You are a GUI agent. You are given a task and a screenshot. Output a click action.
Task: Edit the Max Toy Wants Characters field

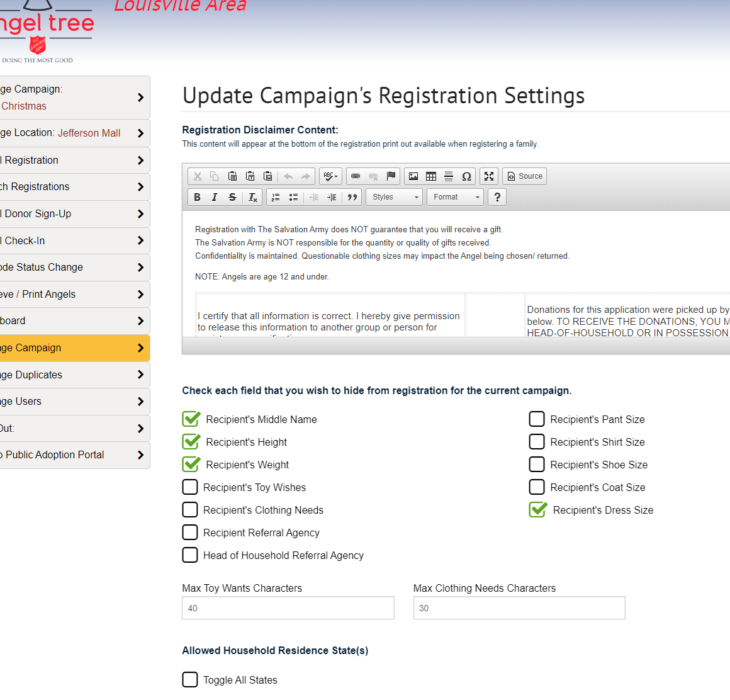[x=288, y=607]
